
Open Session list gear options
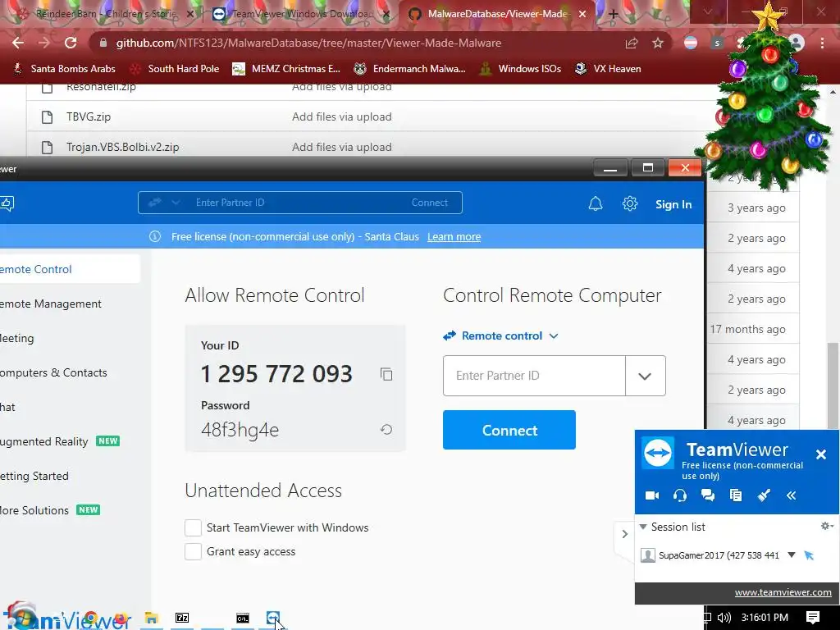point(827,526)
